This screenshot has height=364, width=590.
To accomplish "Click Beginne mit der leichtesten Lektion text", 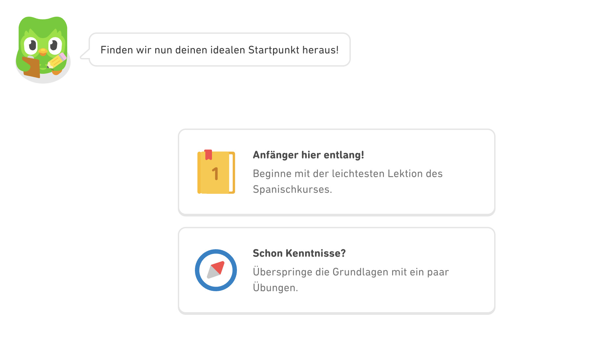I will [347, 173].
